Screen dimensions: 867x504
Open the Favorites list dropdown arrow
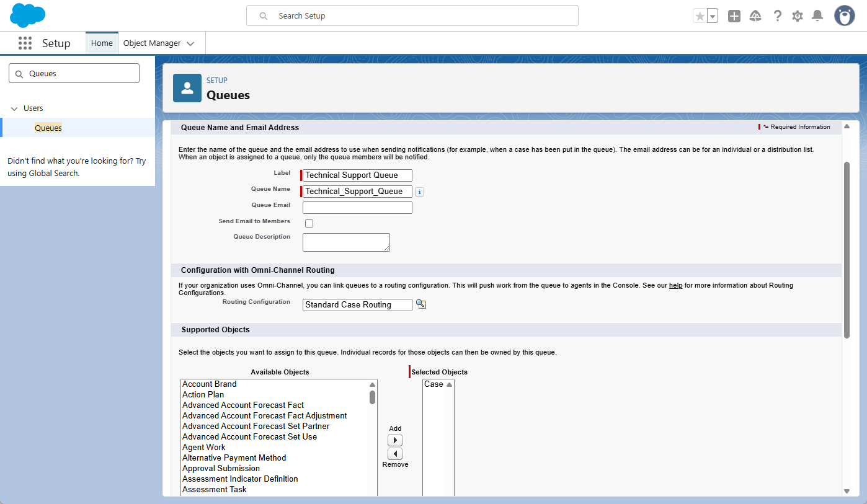tap(713, 16)
